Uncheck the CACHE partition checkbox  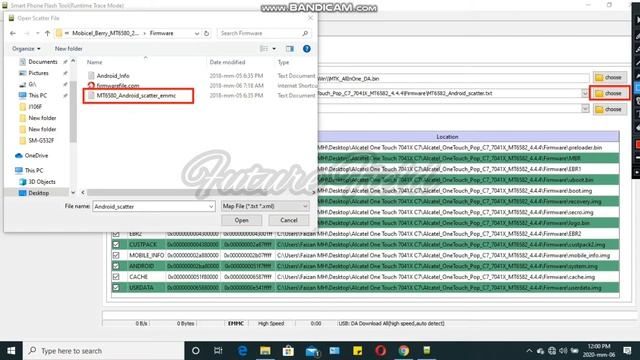click(x=116, y=277)
